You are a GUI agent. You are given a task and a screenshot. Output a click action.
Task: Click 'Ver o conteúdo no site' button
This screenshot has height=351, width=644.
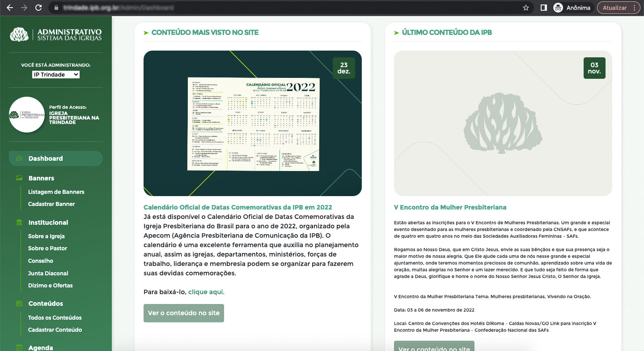click(184, 313)
